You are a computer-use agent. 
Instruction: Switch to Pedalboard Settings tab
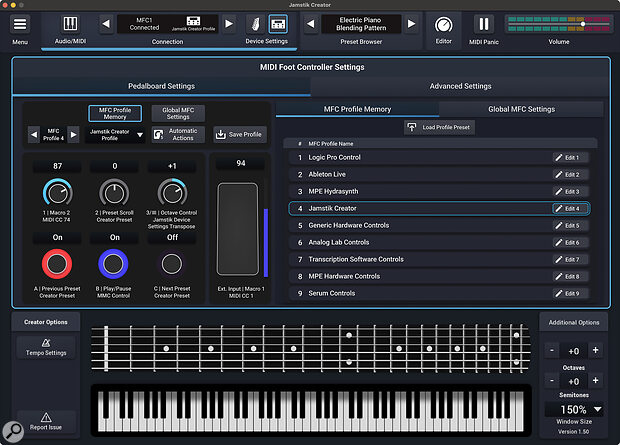pyautogui.click(x=161, y=86)
